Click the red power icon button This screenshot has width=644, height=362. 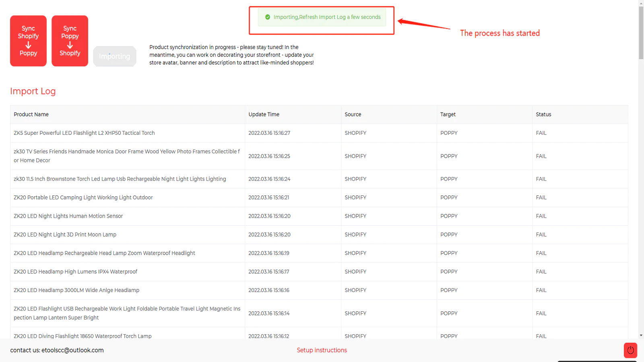coord(630,350)
